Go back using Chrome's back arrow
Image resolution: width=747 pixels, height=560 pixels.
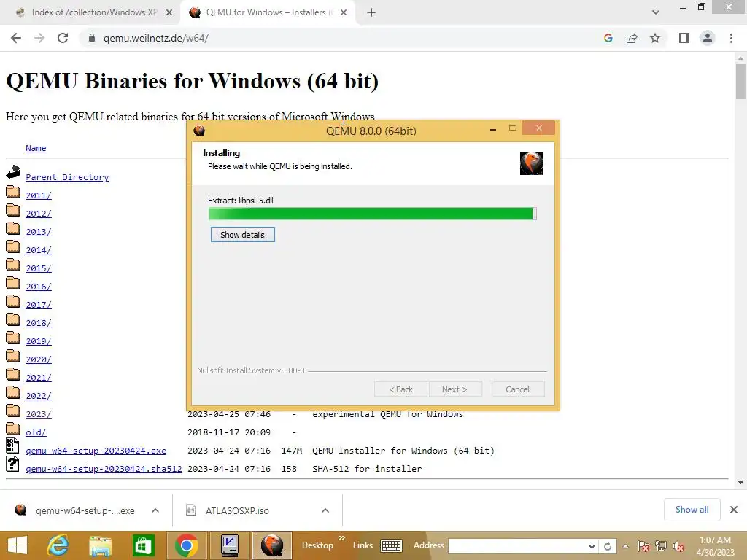coord(16,38)
